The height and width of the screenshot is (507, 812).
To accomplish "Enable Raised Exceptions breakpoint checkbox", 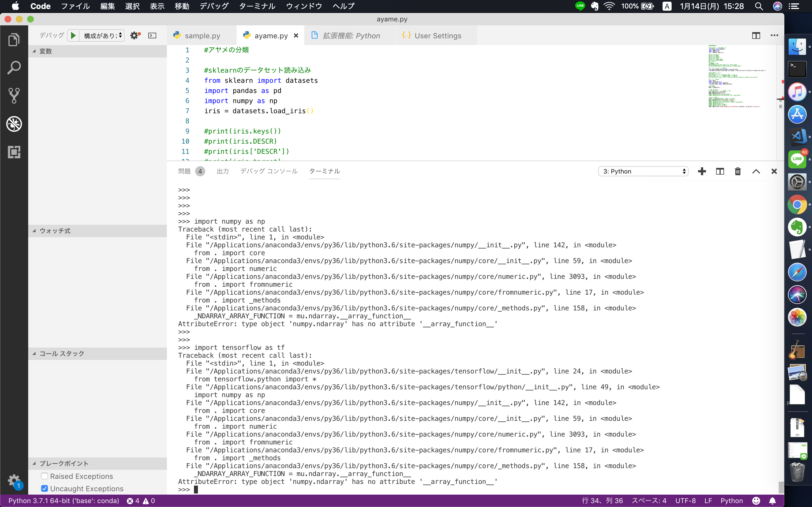I will [44, 476].
